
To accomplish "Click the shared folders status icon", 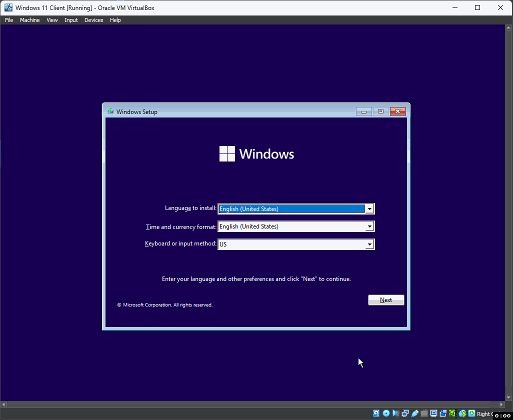I will [x=424, y=413].
